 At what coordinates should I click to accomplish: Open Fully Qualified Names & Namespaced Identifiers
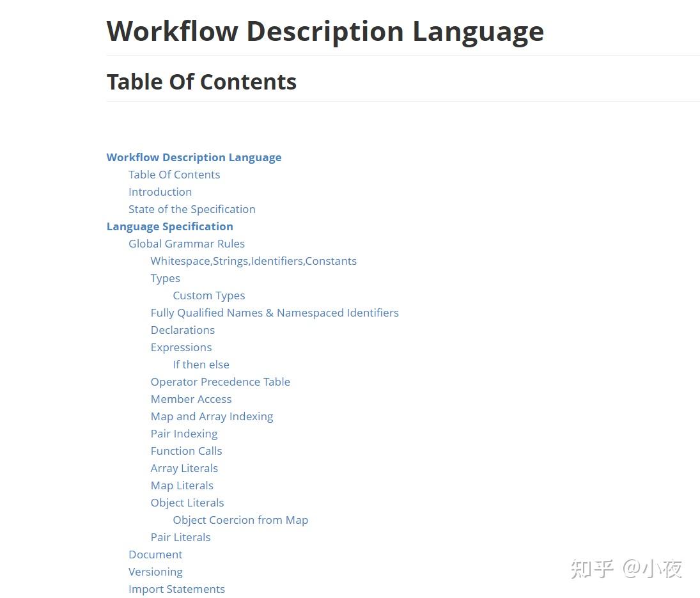click(x=274, y=313)
